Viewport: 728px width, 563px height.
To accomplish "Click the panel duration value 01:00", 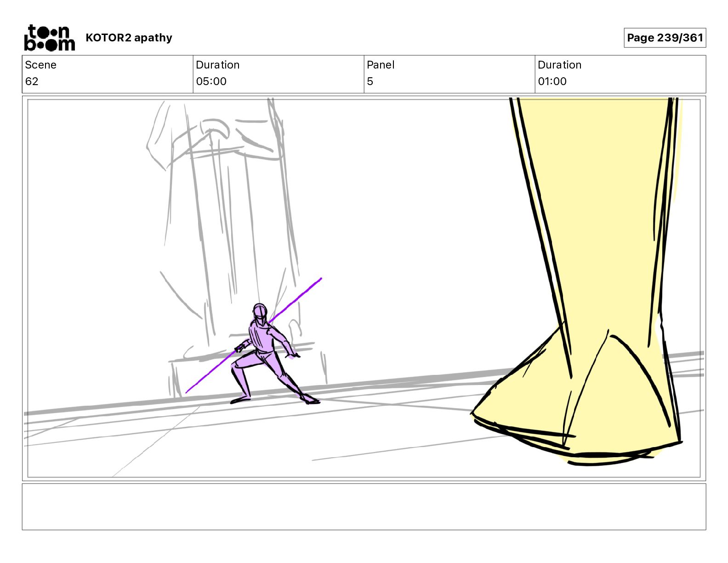I will pyautogui.click(x=552, y=81).
